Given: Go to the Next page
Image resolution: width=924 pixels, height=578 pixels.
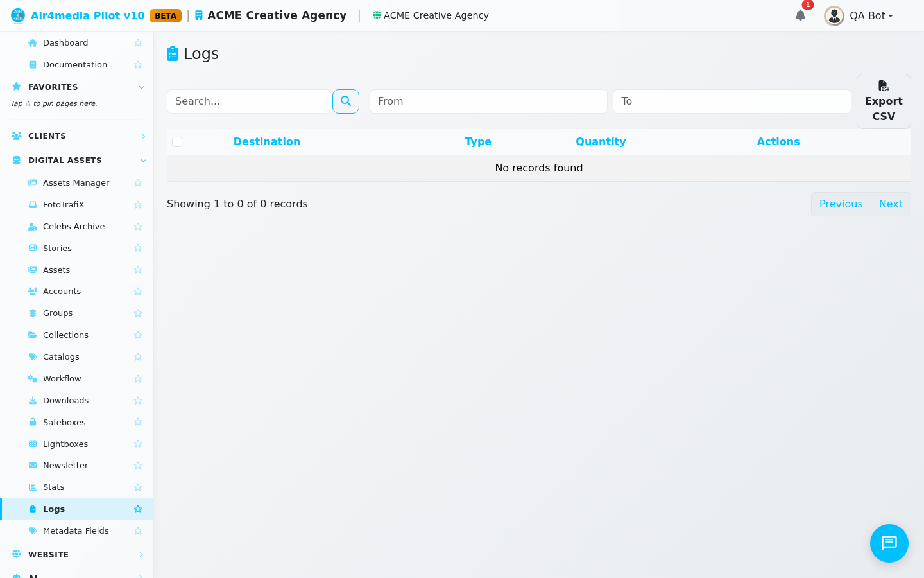Looking at the screenshot, I should [x=891, y=204].
